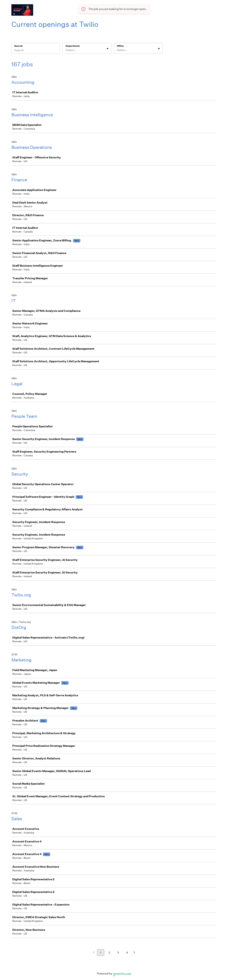Open the Associate Application Engineer posting
Image resolution: width=228 pixels, height=980 pixels.
(114, 192)
